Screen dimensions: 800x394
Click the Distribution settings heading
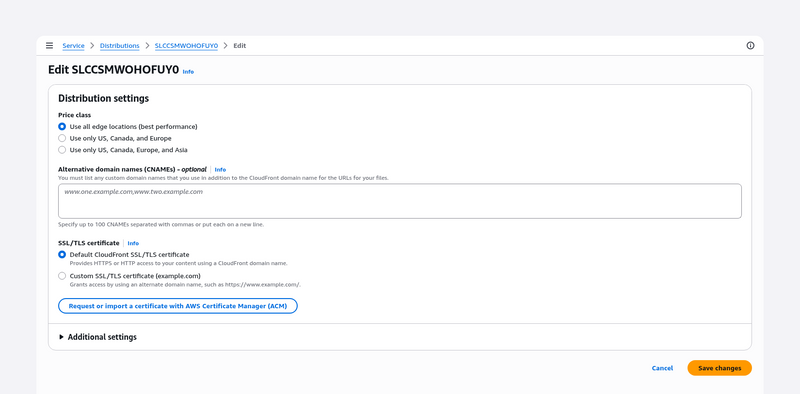point(104,98)
